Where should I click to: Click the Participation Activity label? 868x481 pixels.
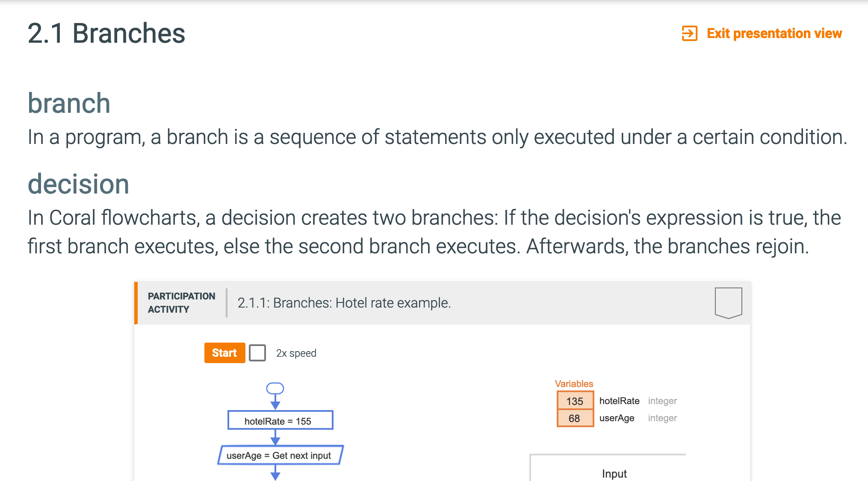pyautogui.click(x=181, y=303)
